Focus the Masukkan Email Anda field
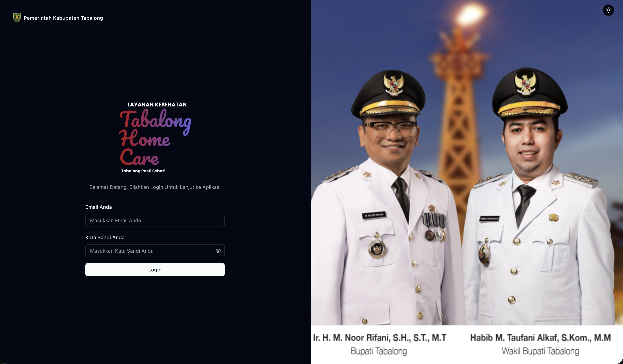The image size is (623, 364). click(155, 221)
